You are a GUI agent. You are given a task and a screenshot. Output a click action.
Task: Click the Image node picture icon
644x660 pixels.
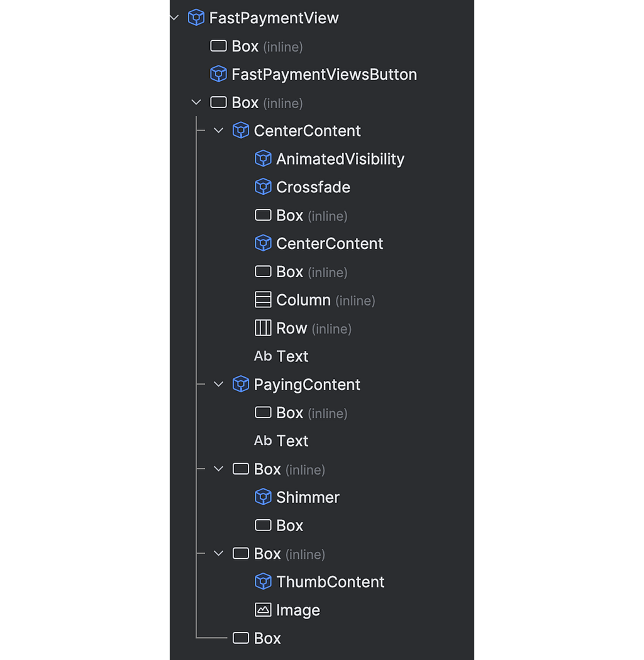(x=263, y=610)
